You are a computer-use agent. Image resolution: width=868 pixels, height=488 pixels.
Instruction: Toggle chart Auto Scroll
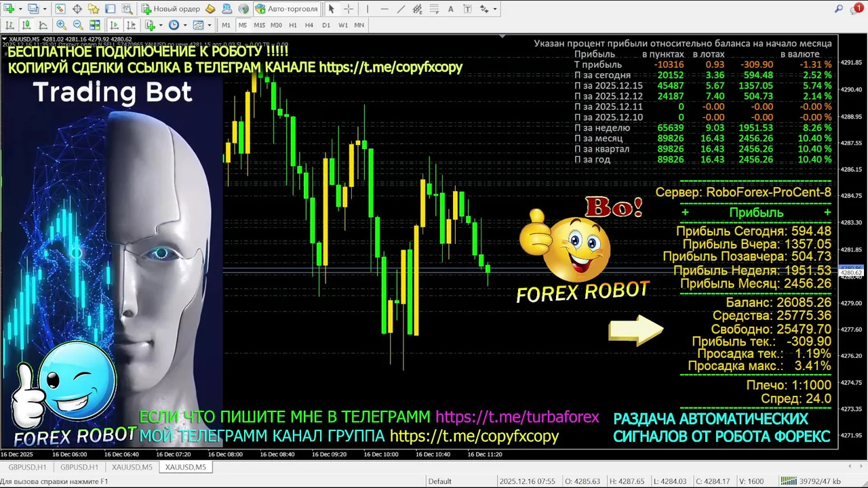point(114,25)
